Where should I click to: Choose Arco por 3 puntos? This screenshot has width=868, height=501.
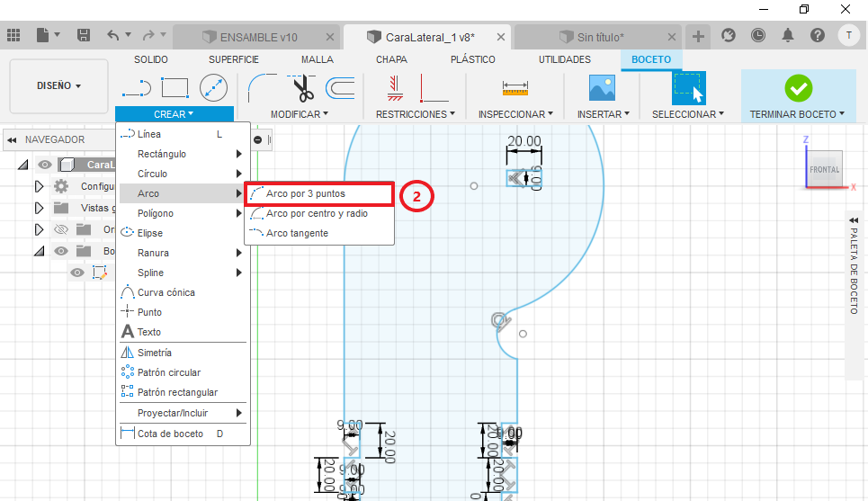click(318, 193)
